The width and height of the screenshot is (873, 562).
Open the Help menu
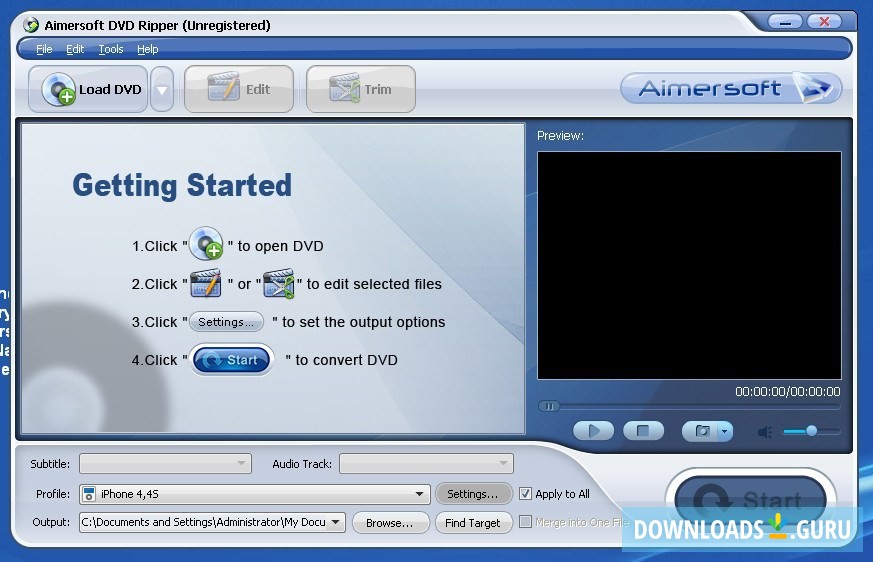pos(148,49)
